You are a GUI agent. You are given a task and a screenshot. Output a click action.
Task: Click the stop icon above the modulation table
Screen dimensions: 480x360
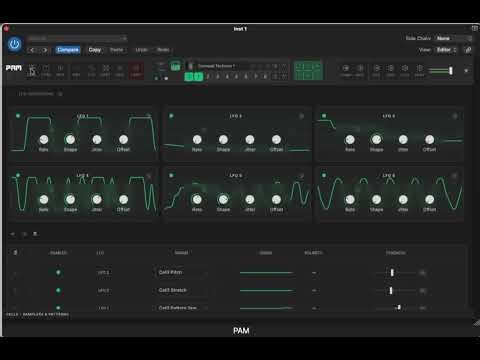(x=35, y=234)
